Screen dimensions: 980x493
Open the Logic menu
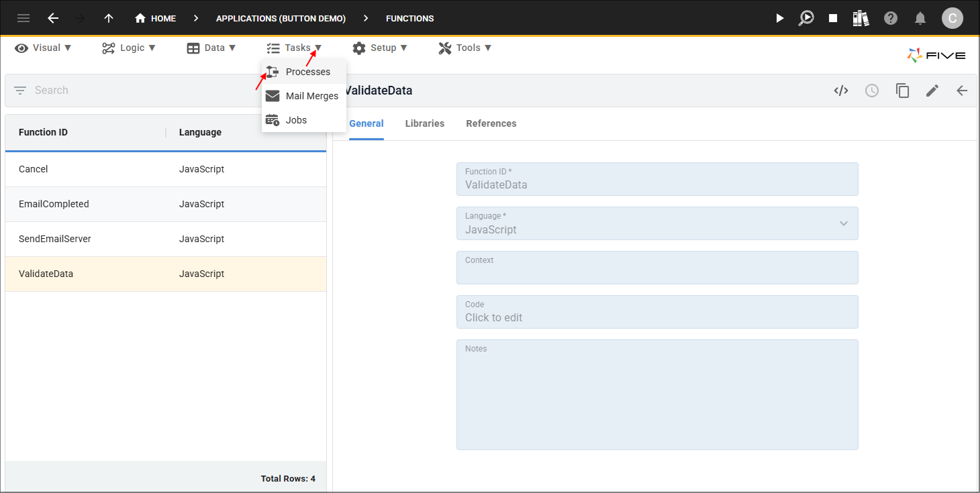coord(129,48)
